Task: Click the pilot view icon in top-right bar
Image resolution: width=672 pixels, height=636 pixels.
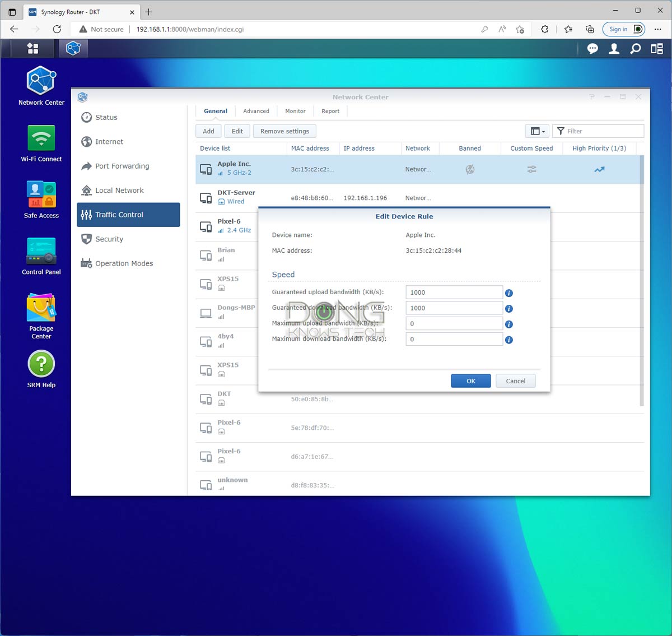Action: pyautogui.click(x=656, y=49)
